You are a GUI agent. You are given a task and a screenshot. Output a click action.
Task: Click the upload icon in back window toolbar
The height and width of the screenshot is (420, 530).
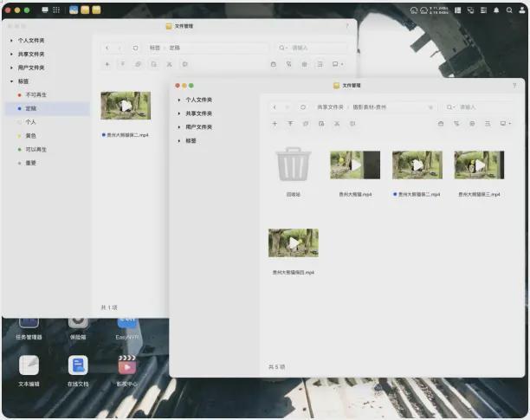[123, 64]
